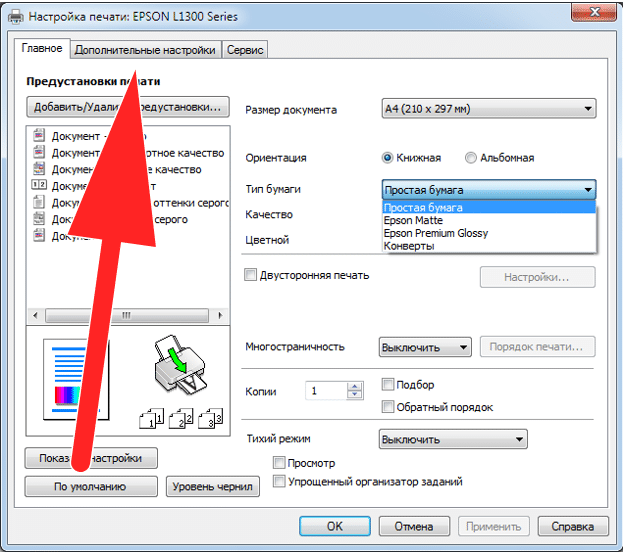This screenshot has height=552, width=623.
Task: Click the page preview thumbnail with color bars
Action: pos(75,380)
